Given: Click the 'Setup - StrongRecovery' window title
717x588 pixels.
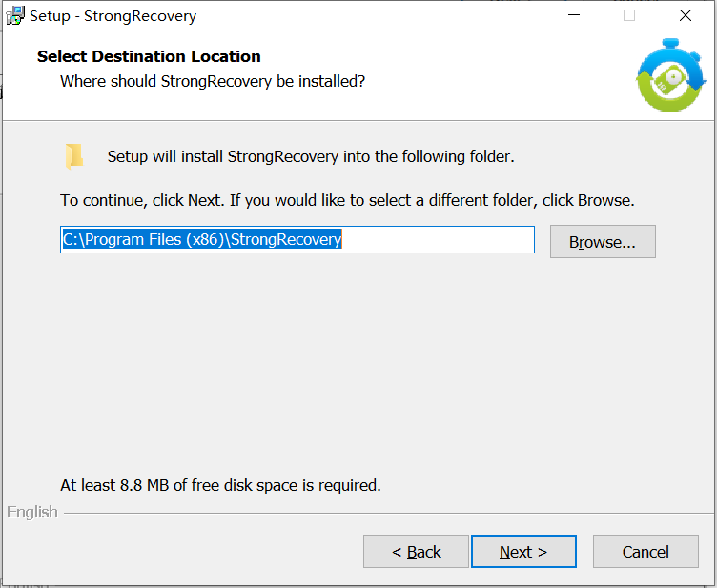Looking at the screenshot, I should (113, 16).
